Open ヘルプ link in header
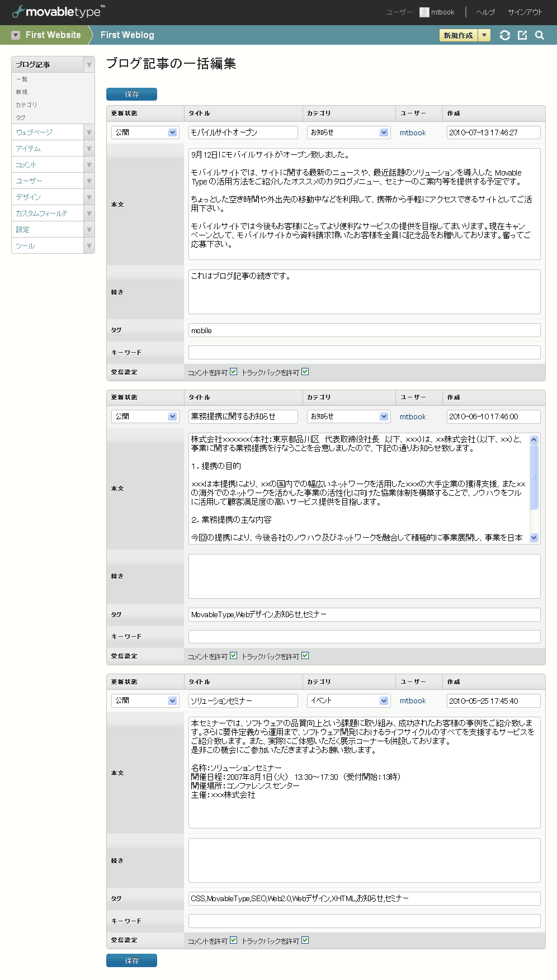This screenshot has height=980, width=557. coord(485,12)
